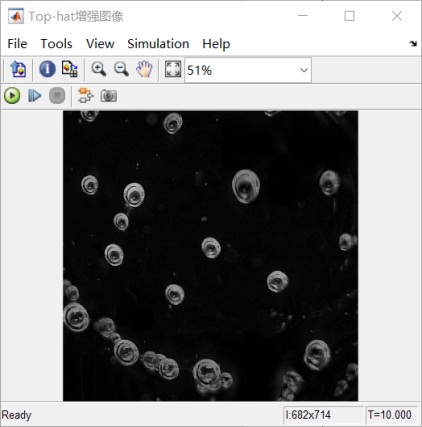The image size is (422, 427).
Task: Highlight the Simulink block icon
Action: point(86,96)
